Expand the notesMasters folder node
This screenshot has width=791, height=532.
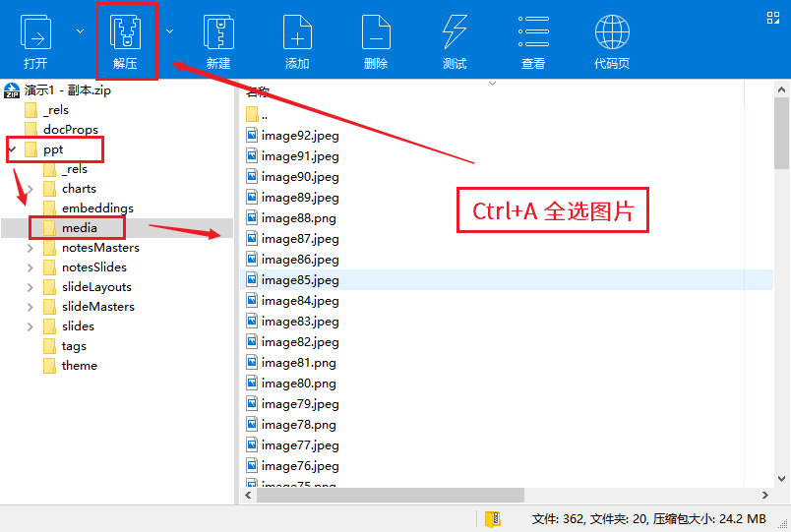tap(30, 248)
